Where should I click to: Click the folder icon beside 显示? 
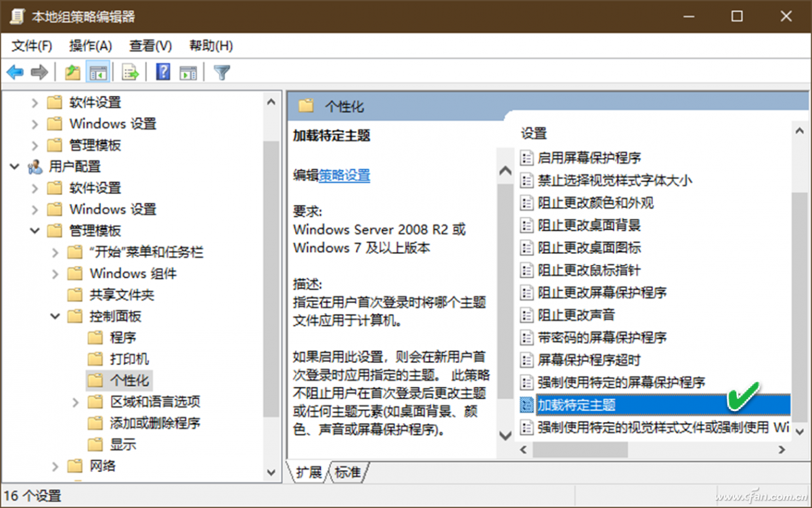pos(95,444)
